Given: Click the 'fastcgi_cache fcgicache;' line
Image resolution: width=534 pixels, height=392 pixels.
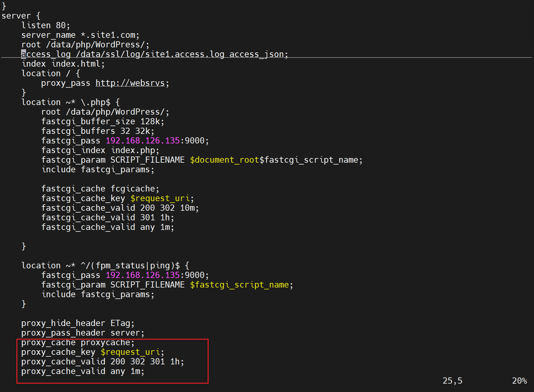Looking at the screenshot, I should click(x=100, y=189).
